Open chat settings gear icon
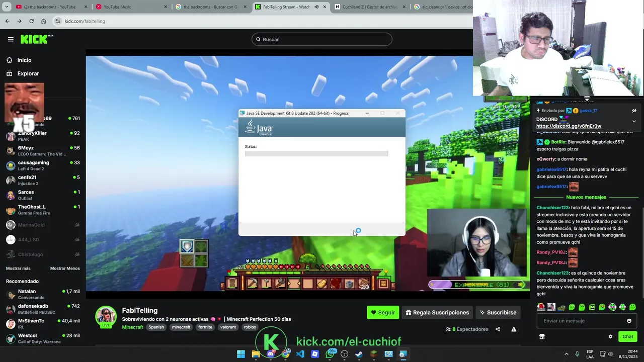The height and width of the screenshot is (362, 644). [x=610, y=337]
